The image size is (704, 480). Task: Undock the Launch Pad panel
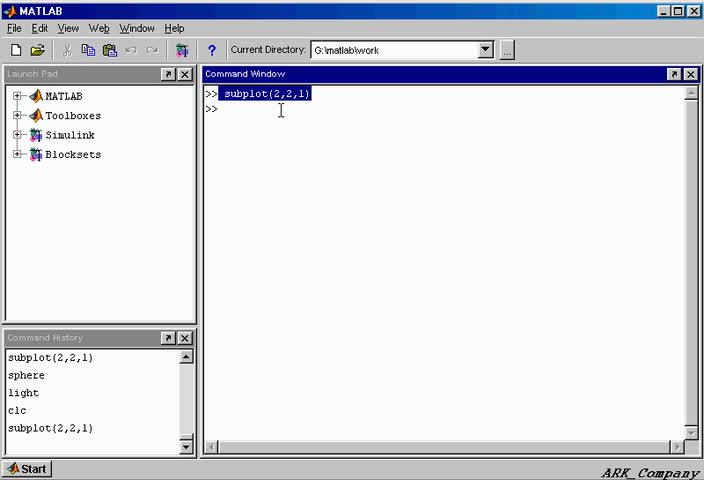tap(168, 74)
